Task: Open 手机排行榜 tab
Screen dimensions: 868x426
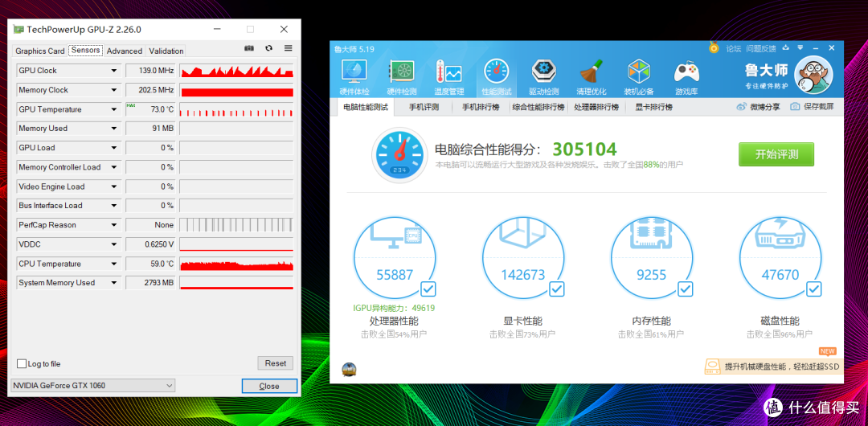Action: click(480, 107)
